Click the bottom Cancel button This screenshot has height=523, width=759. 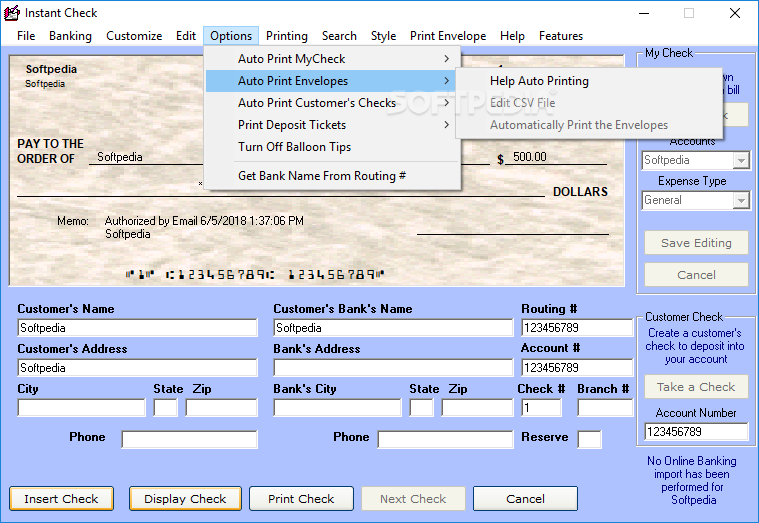pyautogui.click(x=525, y=499)
